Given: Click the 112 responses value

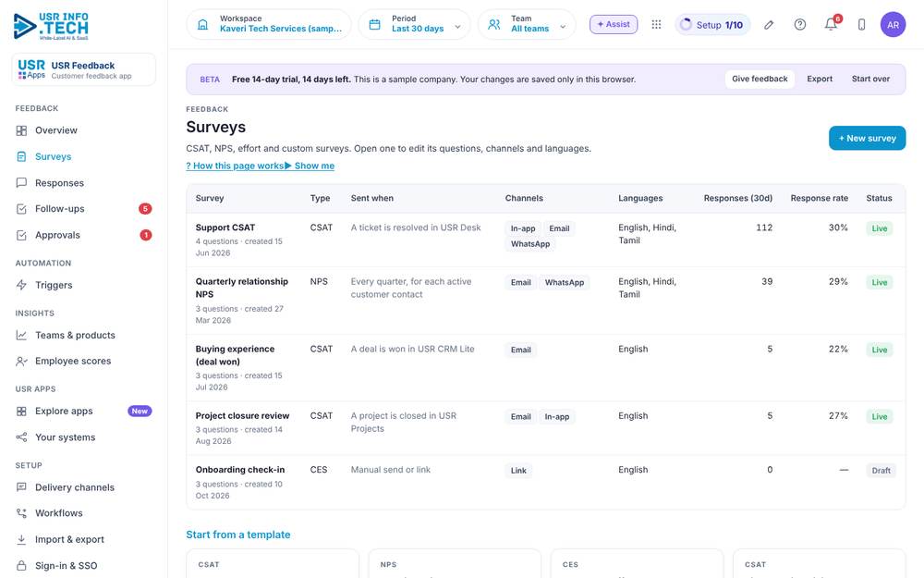Looking at the screenshot, I should coord(764,228).
